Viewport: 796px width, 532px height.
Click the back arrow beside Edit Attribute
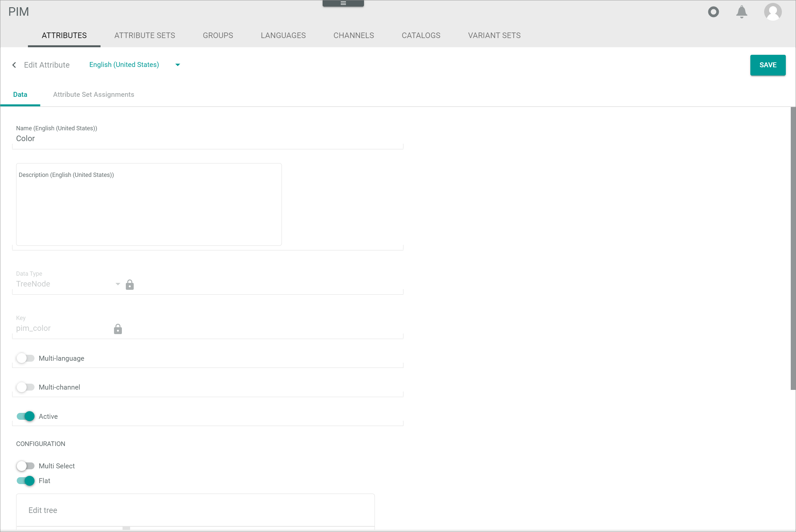pyautogui.click(x=13, y=65)
